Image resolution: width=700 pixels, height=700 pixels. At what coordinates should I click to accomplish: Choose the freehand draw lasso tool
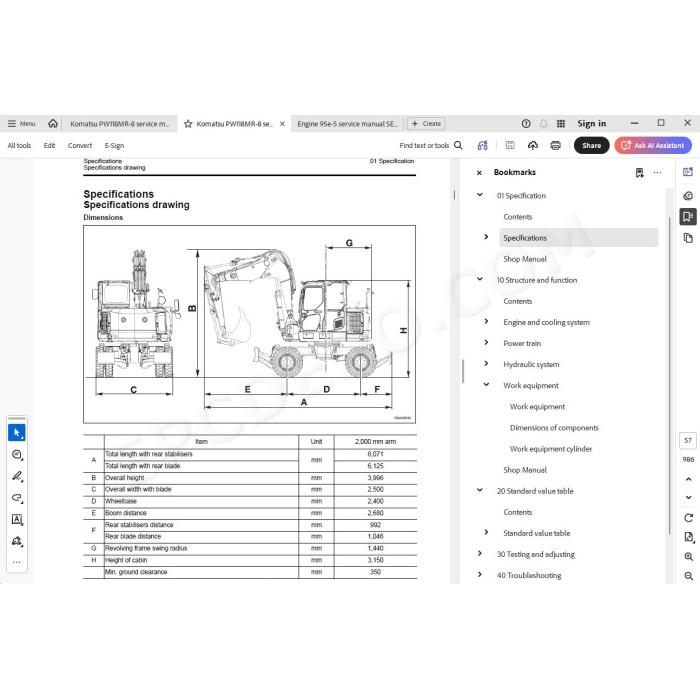coord(17,498)
